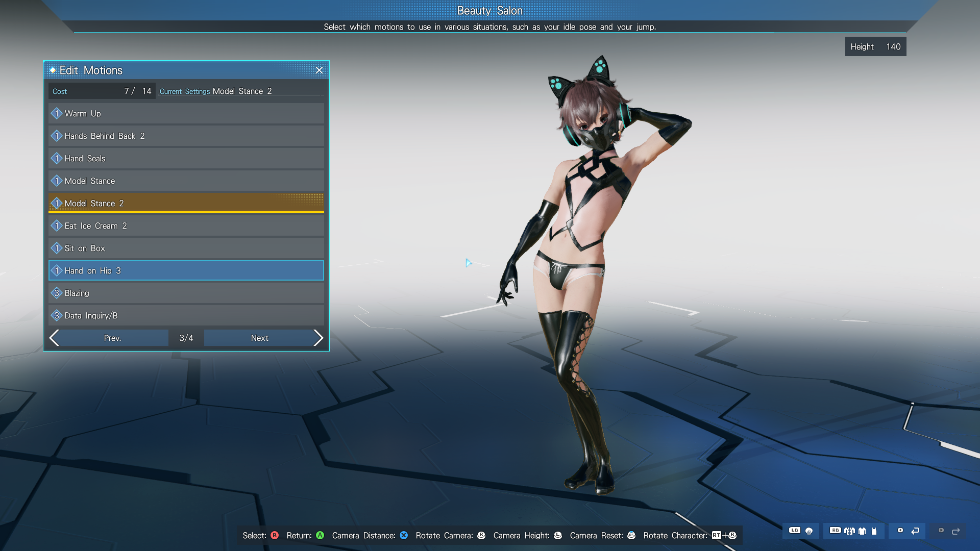Image resolution: width=980 pixels, height=551 pixels.
Task: Select the highlighted Model Stance 2 row
Action: click(186, 203)
